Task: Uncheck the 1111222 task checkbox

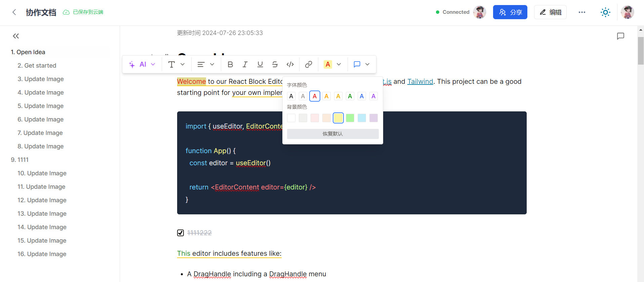Action: point(180,233)
